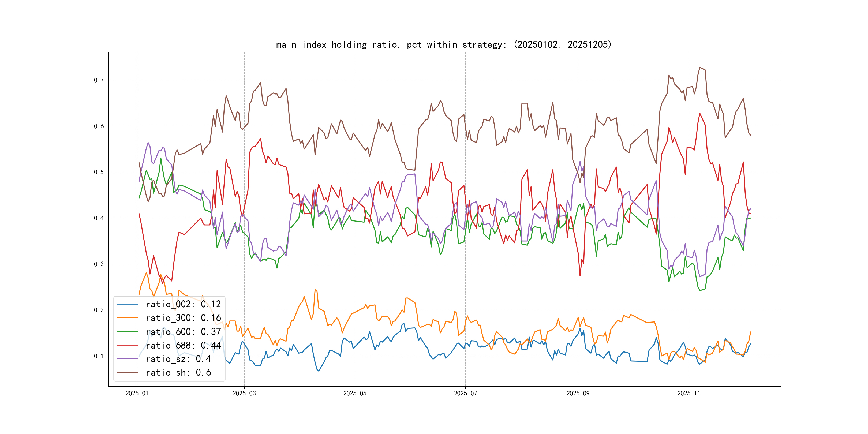This screenshot has height=434, width=868.
Task: Select the 'ratio_sh: 0.6' legend label
Action: pyautogui.click(x=178, y=373)
